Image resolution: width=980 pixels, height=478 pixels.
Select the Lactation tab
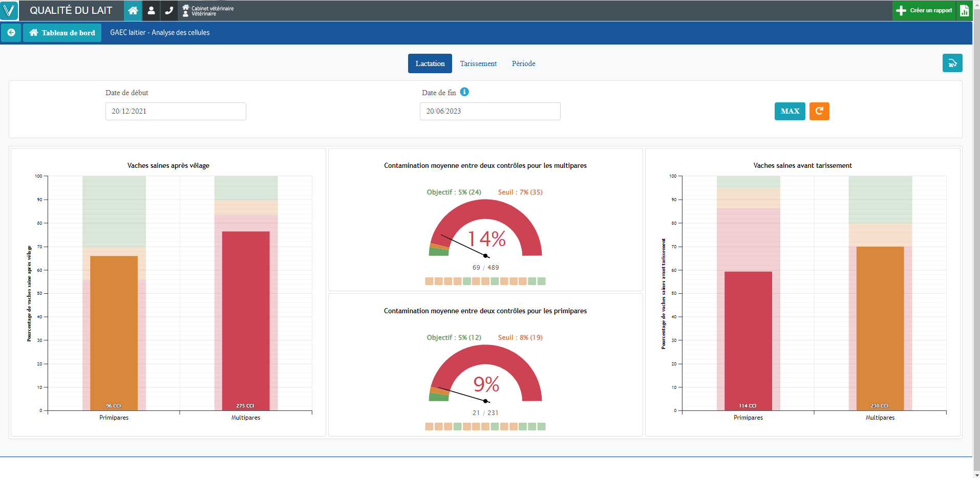430,63
